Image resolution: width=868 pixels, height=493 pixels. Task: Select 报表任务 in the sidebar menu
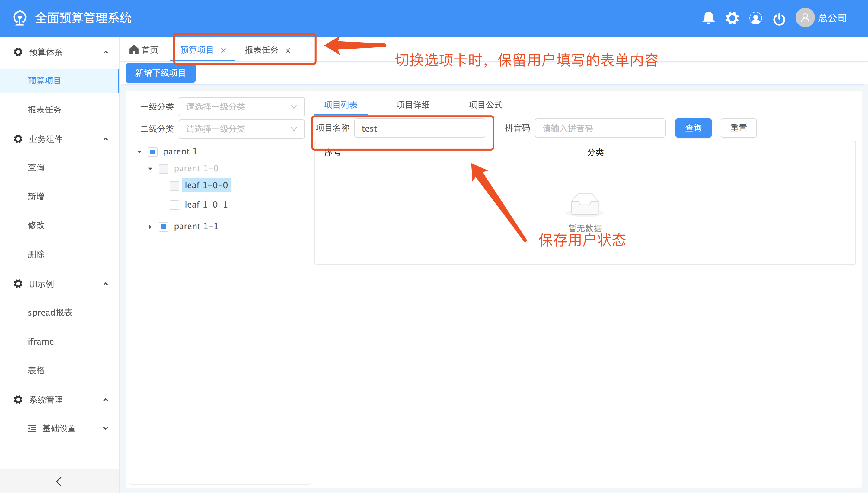coord(44,110)
